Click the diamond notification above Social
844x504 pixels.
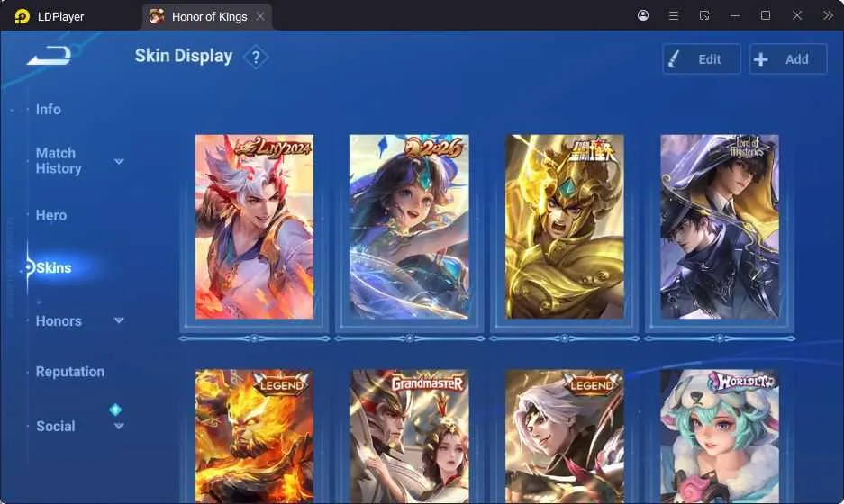tap(115, 409)
